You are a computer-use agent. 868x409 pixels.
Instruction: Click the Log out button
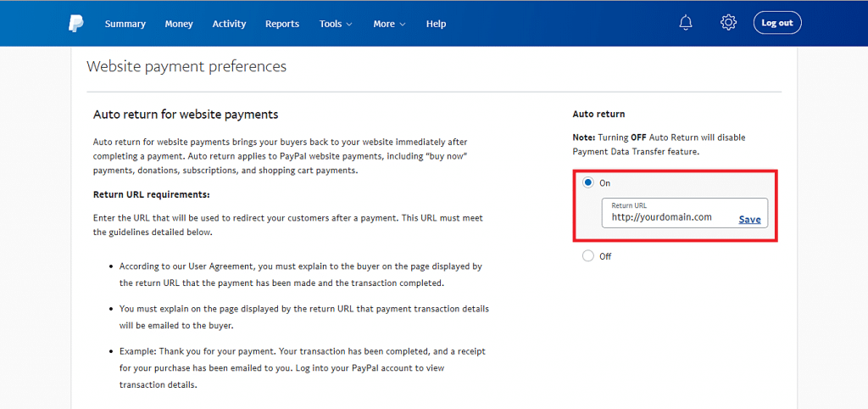click(x=776, y=23)
